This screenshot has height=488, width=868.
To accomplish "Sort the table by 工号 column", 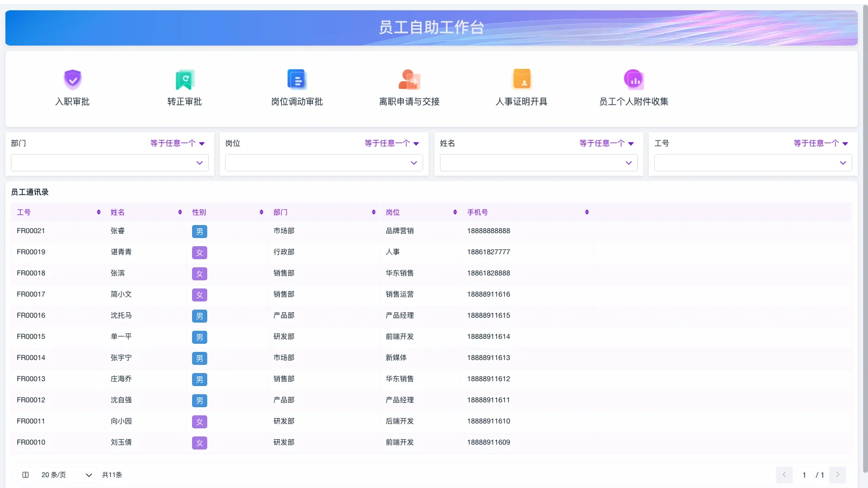I will [x=98, y=212].
